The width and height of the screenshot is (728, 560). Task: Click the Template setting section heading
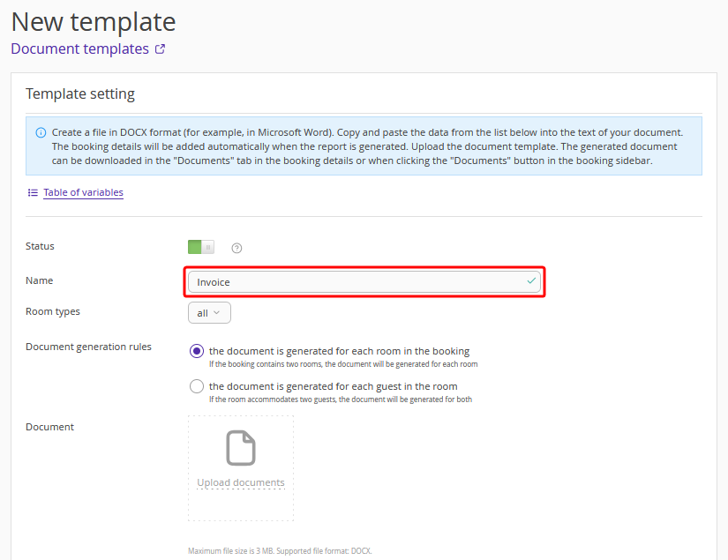(80, 94)
